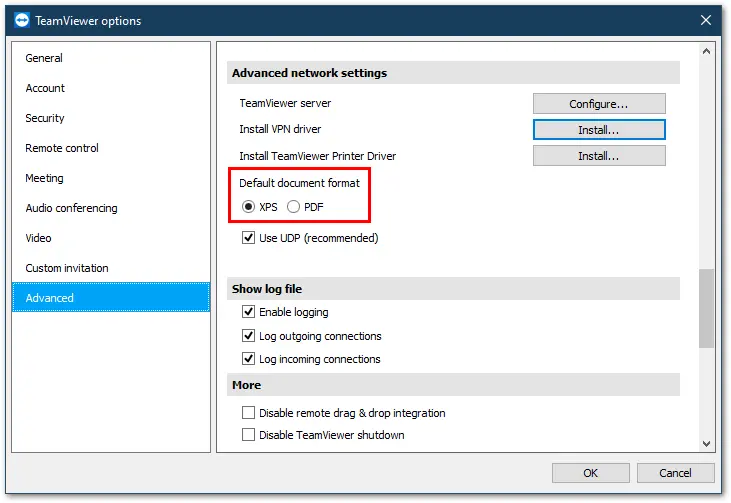This screenshot has height=503, width=731.
Task: Click the More section heading
Action: click(x=247, y=385)
